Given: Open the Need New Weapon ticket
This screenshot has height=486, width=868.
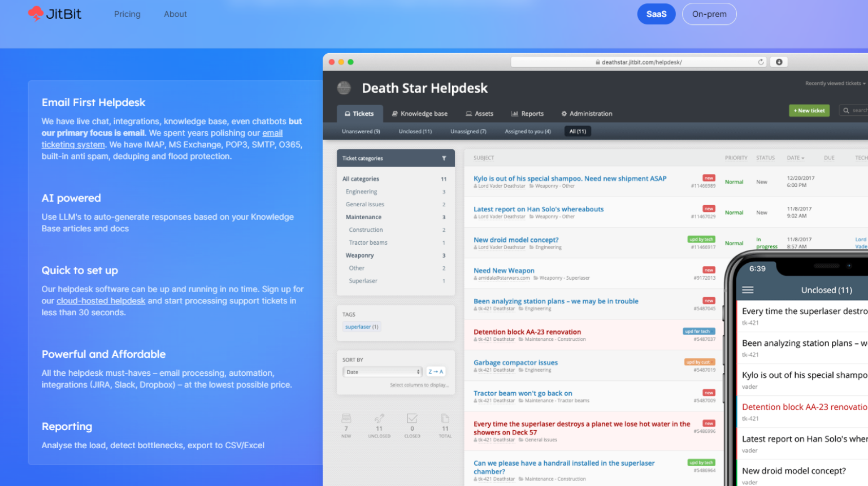Looking at the screenshot, I should point(504,271).
